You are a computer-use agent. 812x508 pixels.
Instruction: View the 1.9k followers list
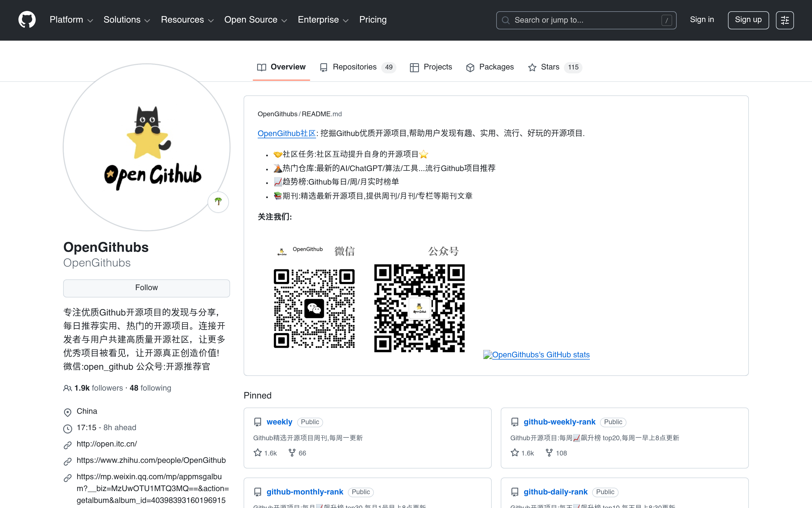[99, 388]
